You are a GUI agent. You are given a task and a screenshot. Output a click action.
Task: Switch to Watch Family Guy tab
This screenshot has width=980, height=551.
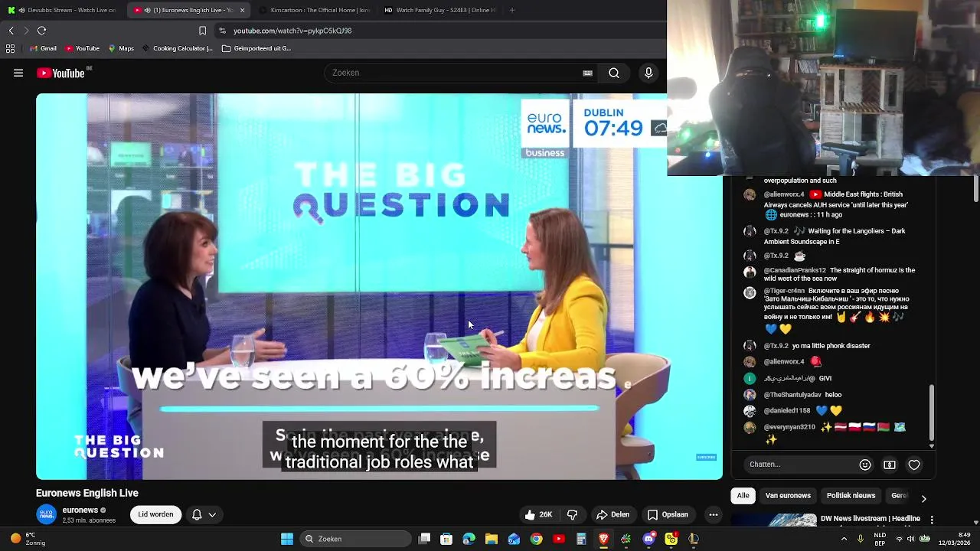click(439, 10)
